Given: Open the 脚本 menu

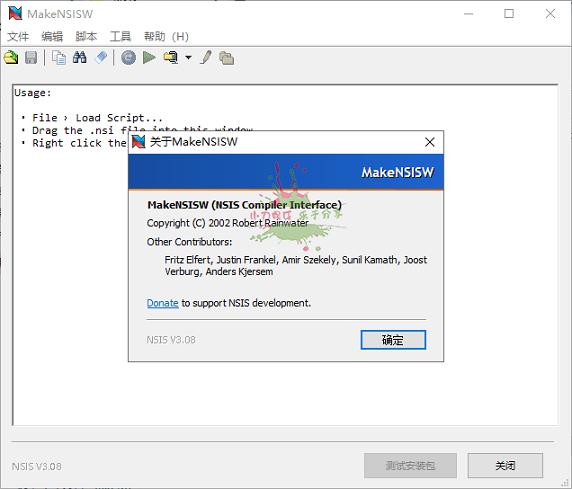Looking at the screenshot, I should coord(86,36).
